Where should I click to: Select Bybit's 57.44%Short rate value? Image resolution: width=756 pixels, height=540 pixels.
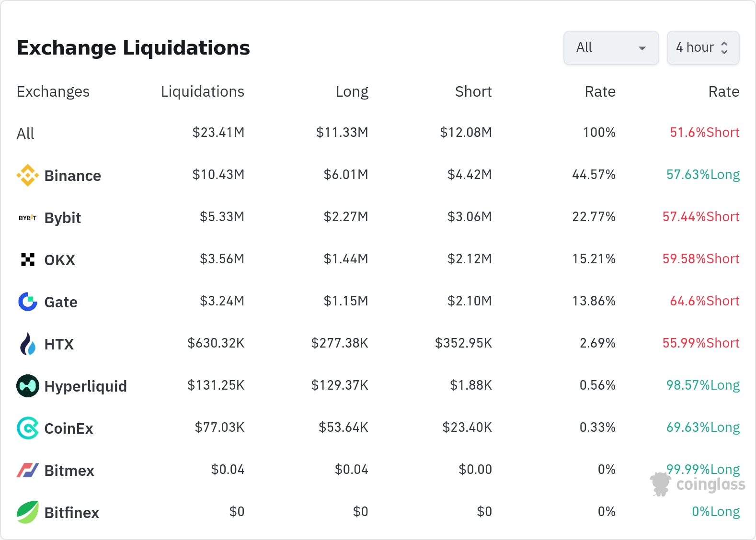coord(700,217)
